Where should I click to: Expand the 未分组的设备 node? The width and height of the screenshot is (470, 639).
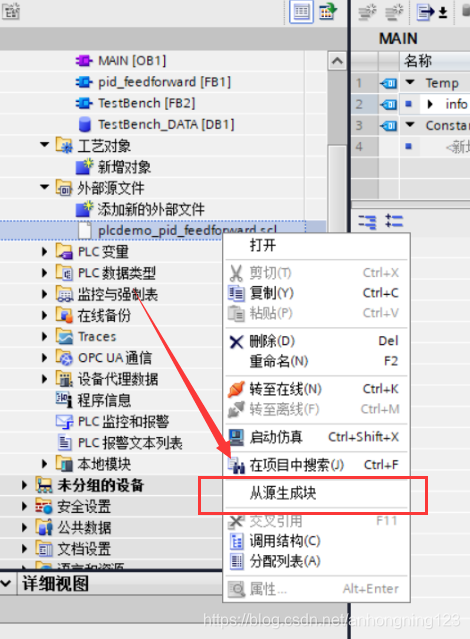click(24, 485)
